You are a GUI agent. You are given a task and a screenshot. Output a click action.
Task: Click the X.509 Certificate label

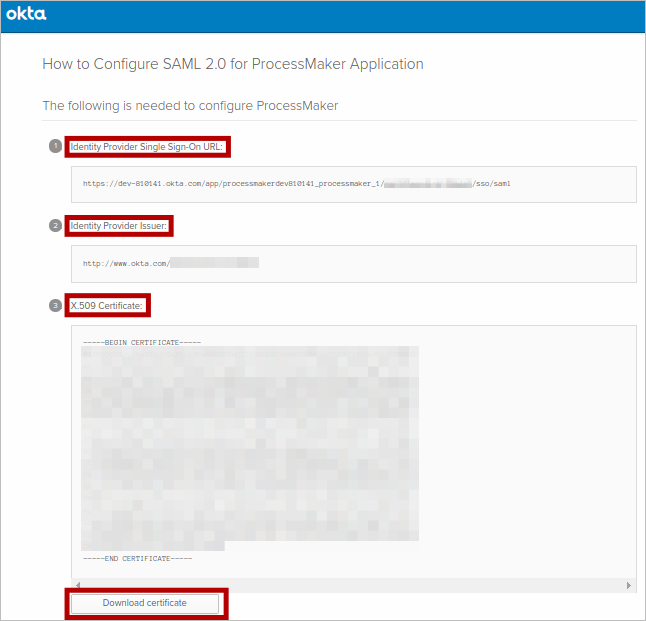point(108,304)
